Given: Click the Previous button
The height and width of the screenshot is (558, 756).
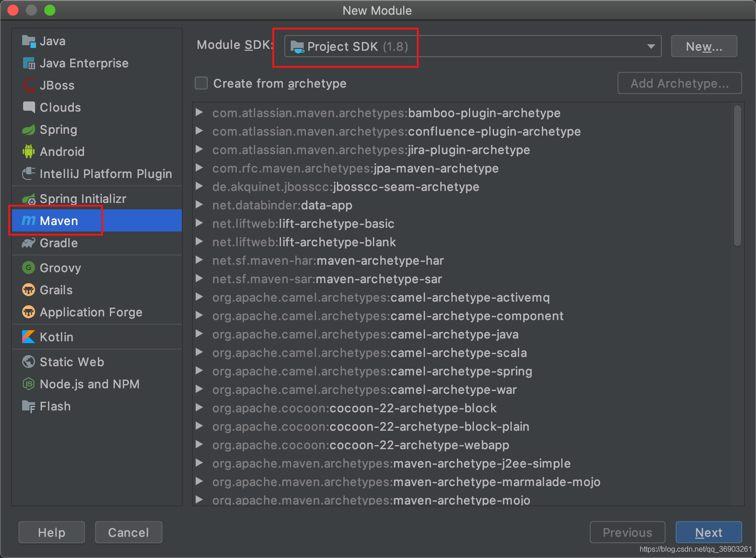Looking at the screenshot, I should (x=627, y=533).
